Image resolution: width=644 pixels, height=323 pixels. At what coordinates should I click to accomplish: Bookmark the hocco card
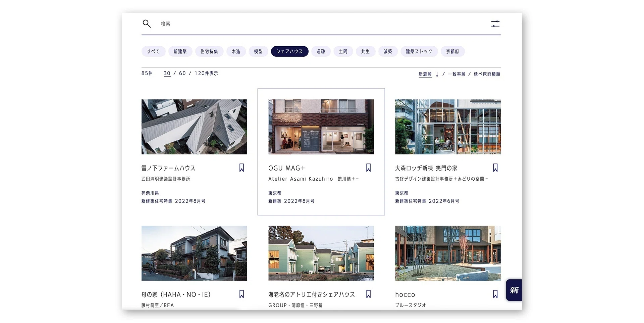click(495, 294)
